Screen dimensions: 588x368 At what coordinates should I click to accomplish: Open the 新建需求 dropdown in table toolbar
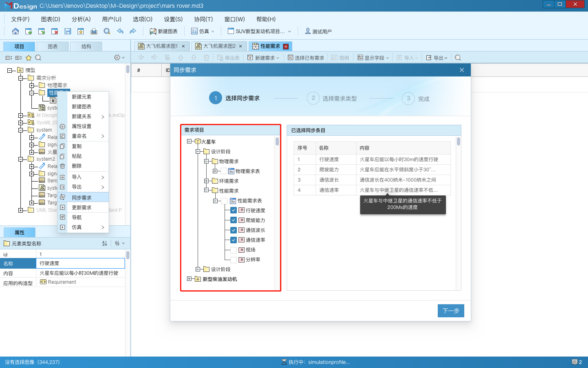263,58
